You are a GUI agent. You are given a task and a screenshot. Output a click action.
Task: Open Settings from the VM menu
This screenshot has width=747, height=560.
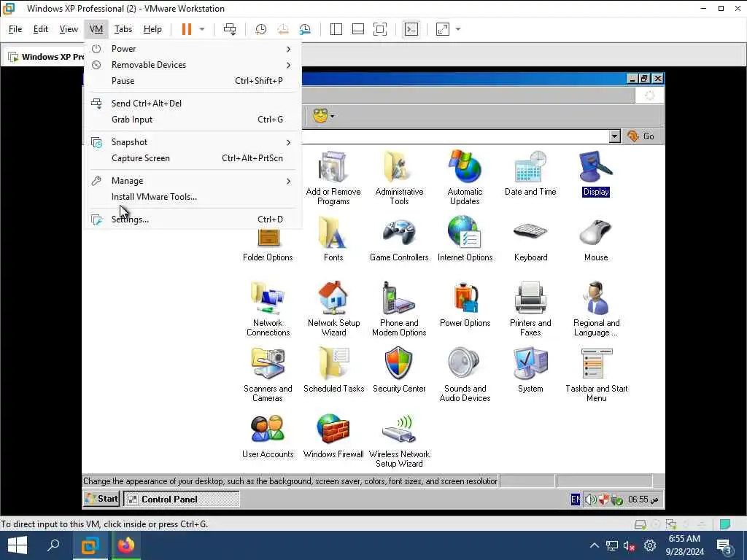tap(193, 219)
